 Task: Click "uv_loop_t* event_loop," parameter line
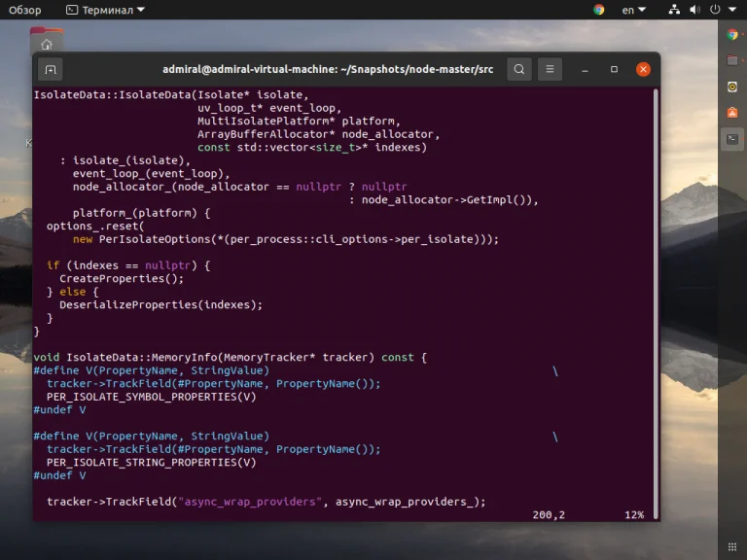tap(269, 108)
